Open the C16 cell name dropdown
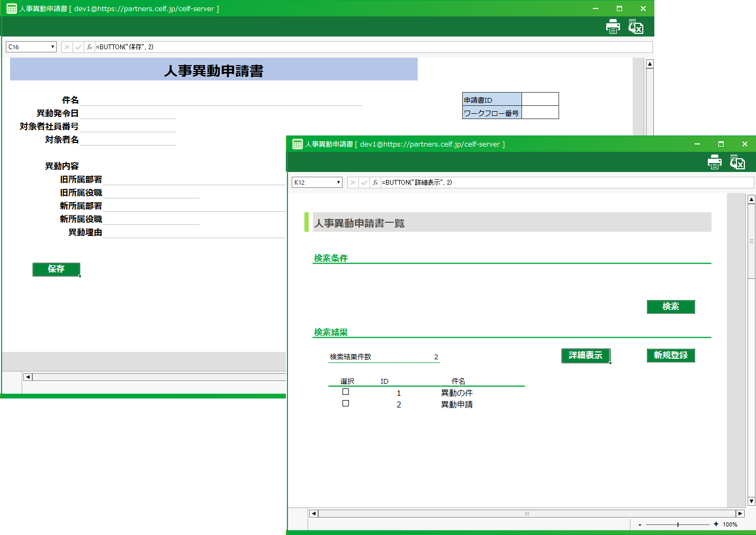Image resolution: width=756 pixels, height=535 pixels. 52,47
